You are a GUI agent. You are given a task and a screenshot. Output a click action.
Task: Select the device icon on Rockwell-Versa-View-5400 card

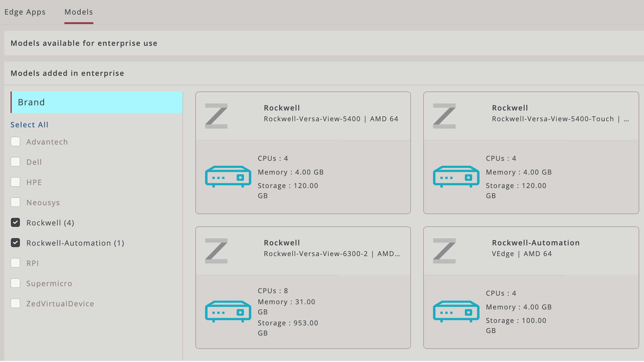[x=228, y=176]
